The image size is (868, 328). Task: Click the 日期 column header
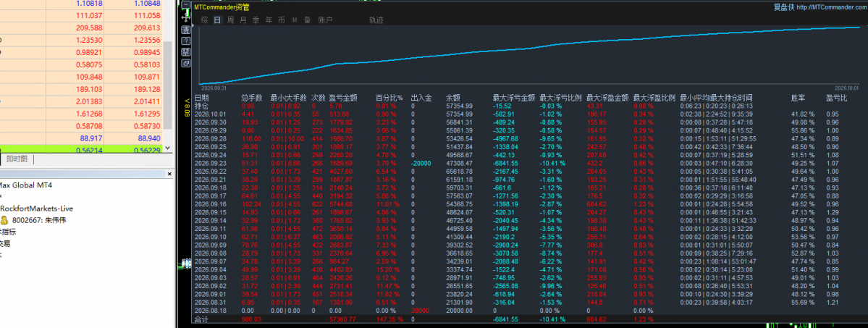(202, 98)
